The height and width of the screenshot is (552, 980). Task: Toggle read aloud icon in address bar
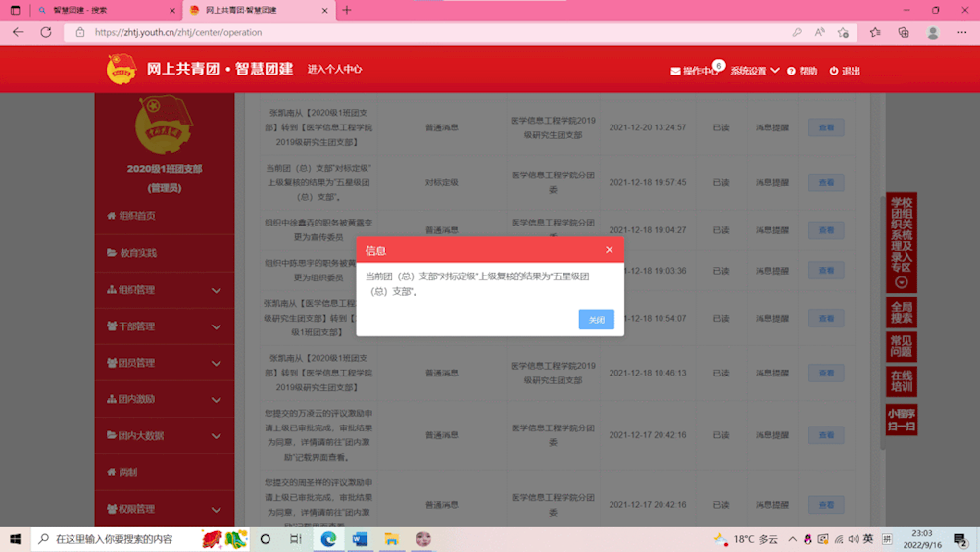tap(819, 32)
